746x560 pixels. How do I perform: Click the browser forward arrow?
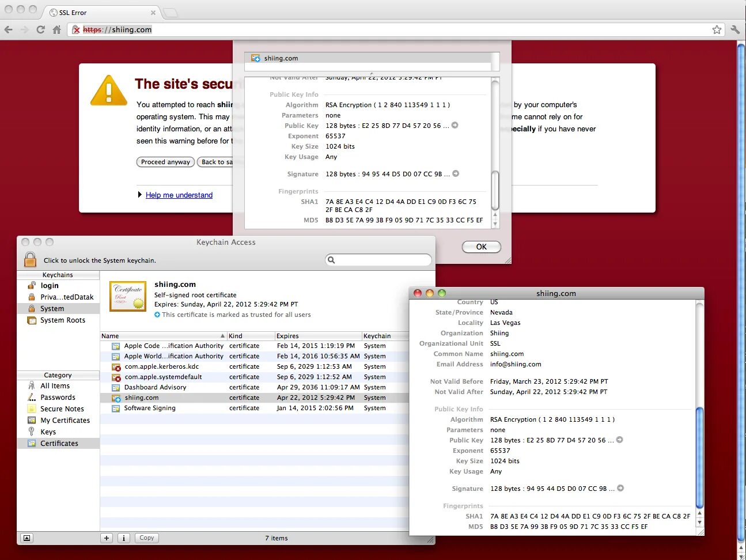(x=24, y=29)
